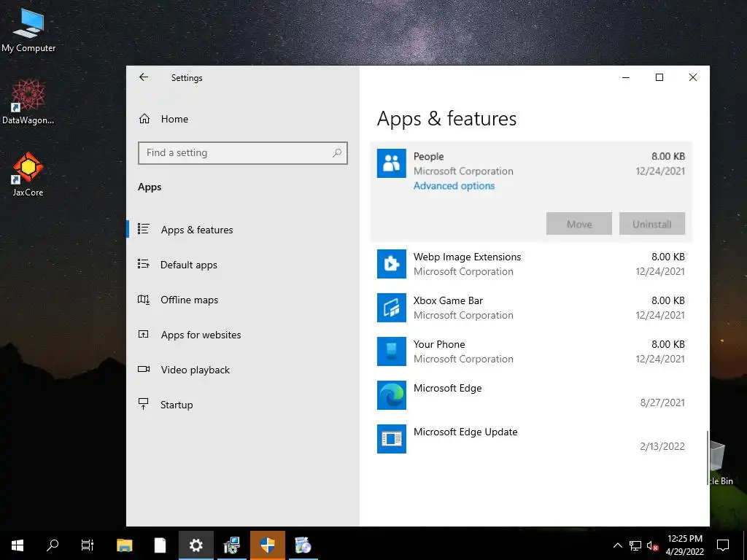Click the Microsoft Edge app icon
747x560 pixels.
[x=391, y=395]
